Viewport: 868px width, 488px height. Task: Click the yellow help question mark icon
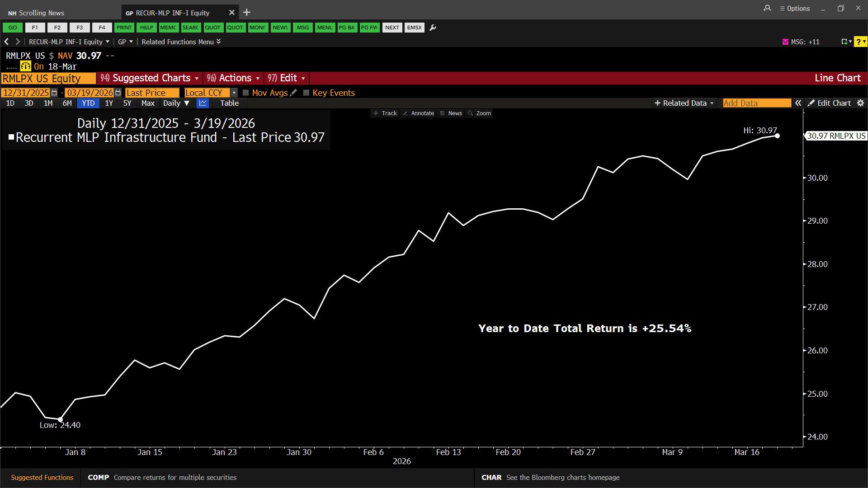click(858, 42)
